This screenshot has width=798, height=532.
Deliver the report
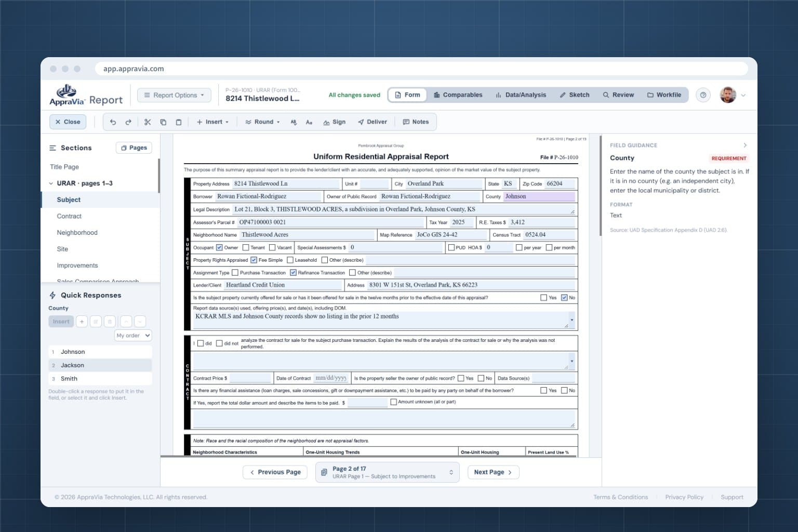(373, 122)
